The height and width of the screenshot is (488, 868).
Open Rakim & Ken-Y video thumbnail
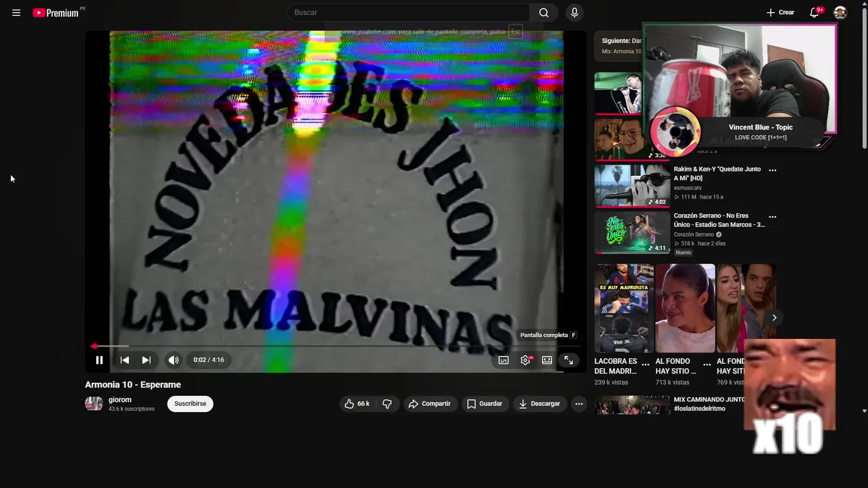(632, 186)
